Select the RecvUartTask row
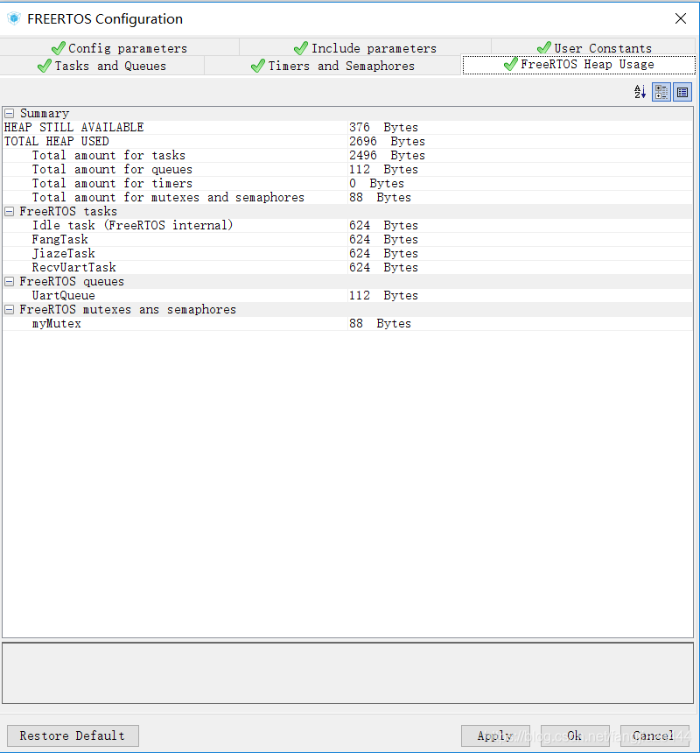This screenshot has width=700, height=753. click(347, 267)
